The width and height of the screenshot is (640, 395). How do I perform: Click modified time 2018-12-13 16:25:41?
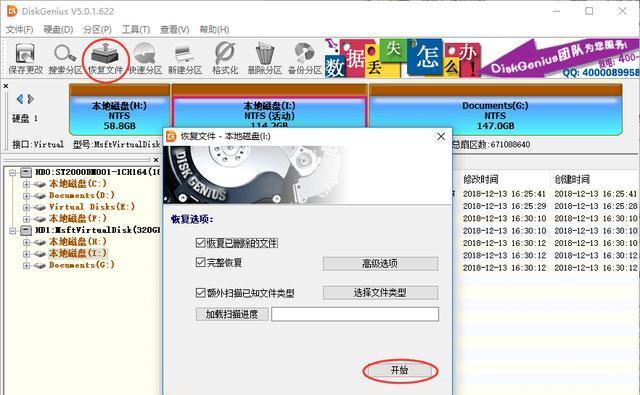pyautogui.click(x=504, y=194)
